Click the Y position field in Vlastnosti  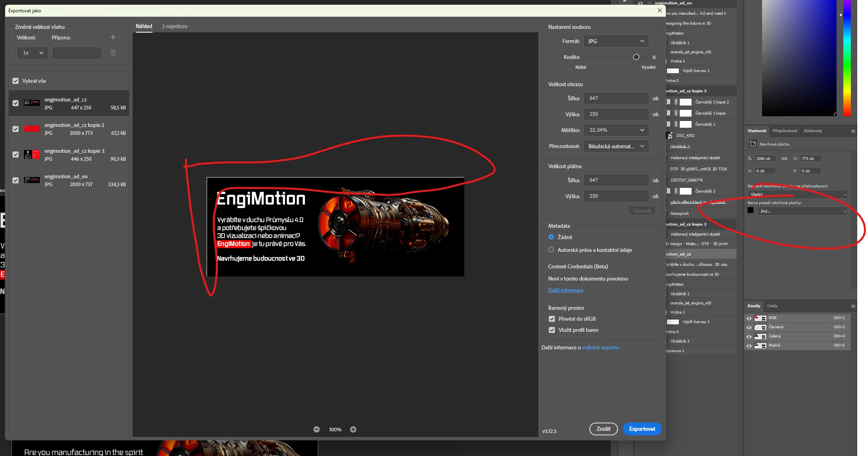pyautogui.click(x=811, y=171)
